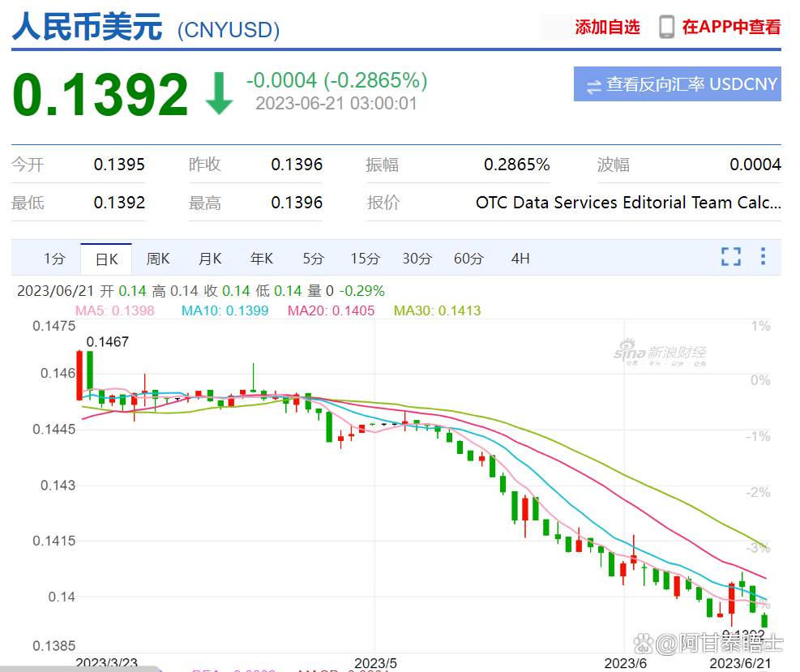
Task: Click the MA20: 0.1405 indicator label
Action: coord(332,310)
